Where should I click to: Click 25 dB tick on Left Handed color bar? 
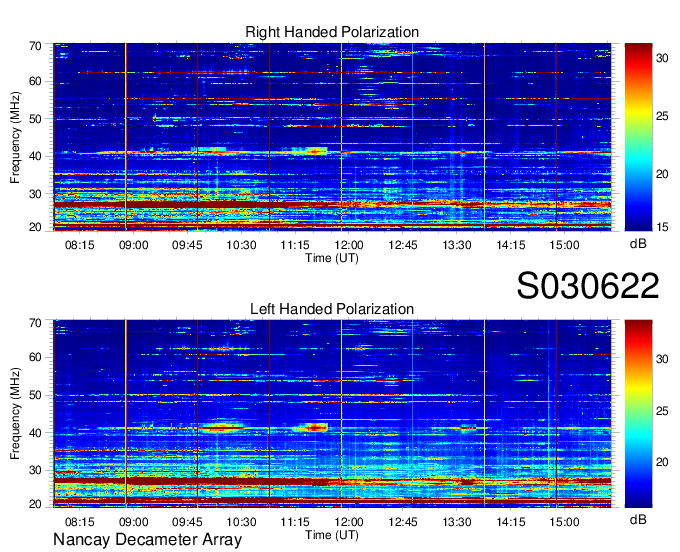(x=662, y=411)
